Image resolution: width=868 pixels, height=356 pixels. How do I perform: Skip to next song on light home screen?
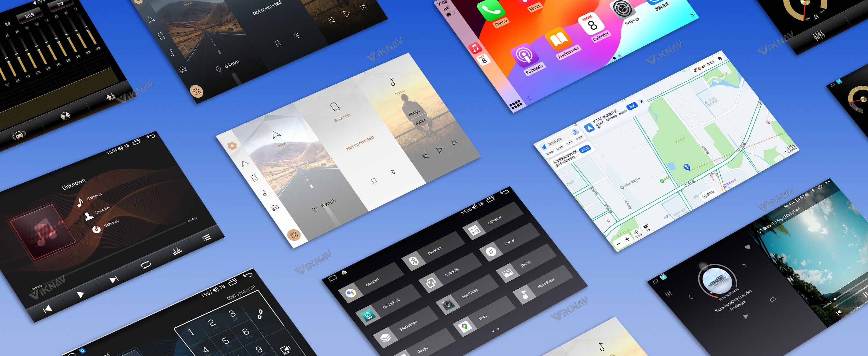coord(454,143)
